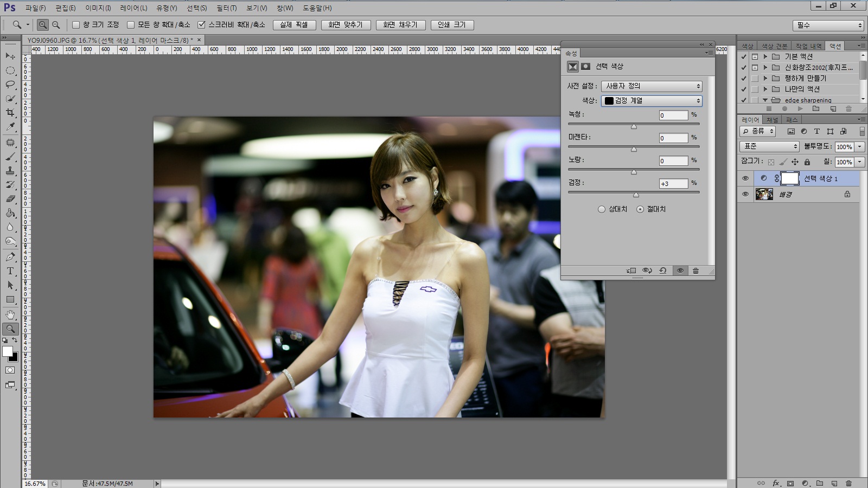Delete adjustment via properties trash icon
The image size is (868, 488).
coord(695,271)
